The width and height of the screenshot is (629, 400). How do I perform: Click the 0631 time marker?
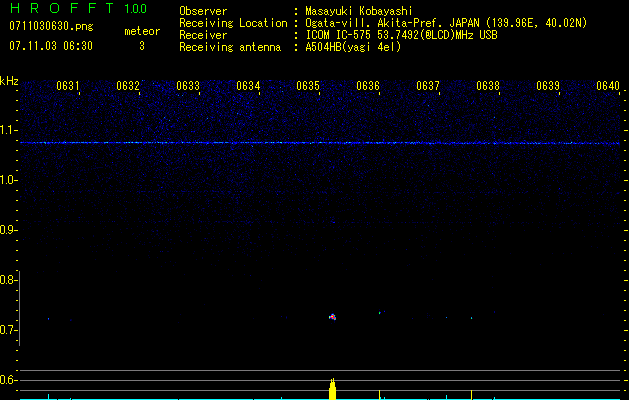tap(68, 86)
